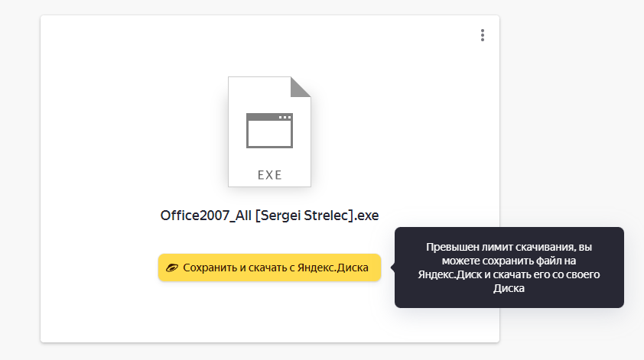Click the tooltip's left-pointing arrow
Viewport: 644px width, 360px height.
tap(392, 268)
